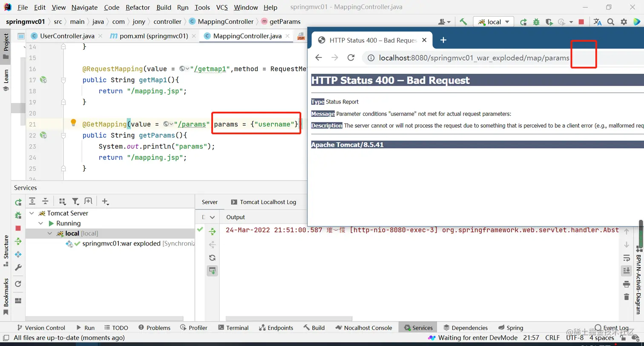Click the Nocalhost Console button
644x346 pixels.
[x=364, y=328]
